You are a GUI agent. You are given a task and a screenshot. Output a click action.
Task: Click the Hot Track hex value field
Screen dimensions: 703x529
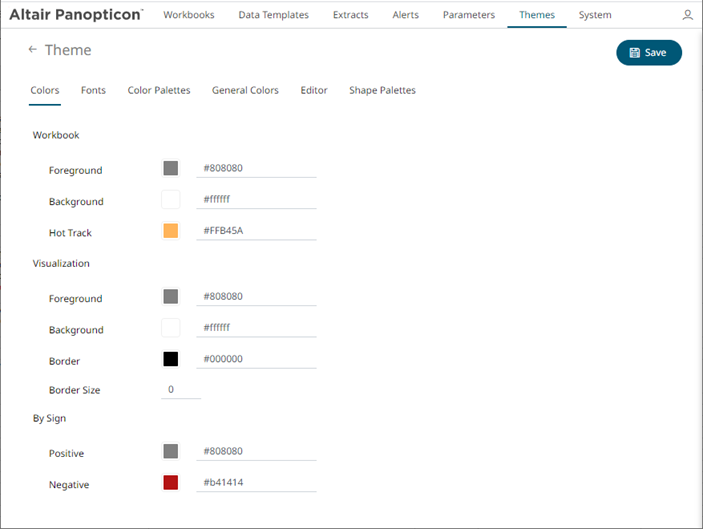(257, 232)
